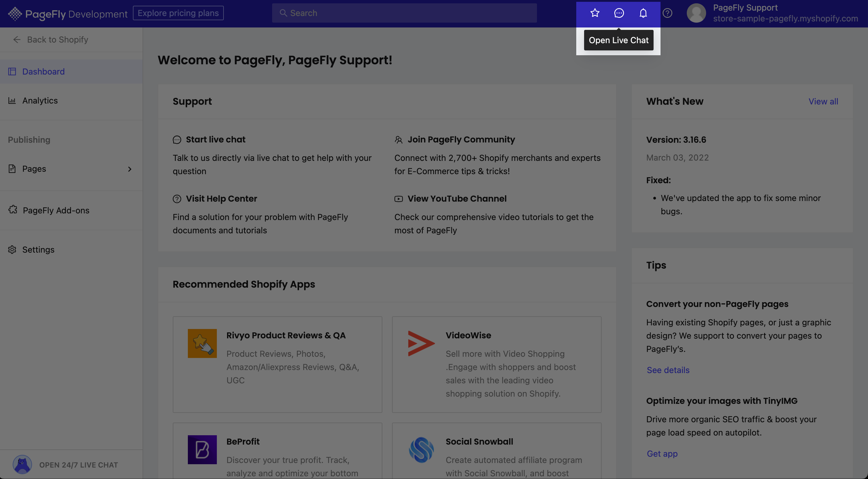Click store-sample-pagefly.myshopify.com store name
Viewport: 868px width, 479px height.
pos(786,18)
